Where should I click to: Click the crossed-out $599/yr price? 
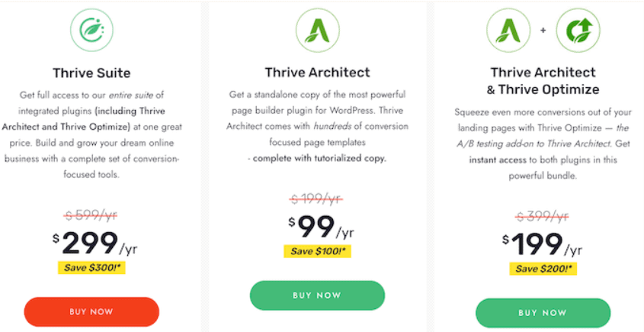pos(91,216)
